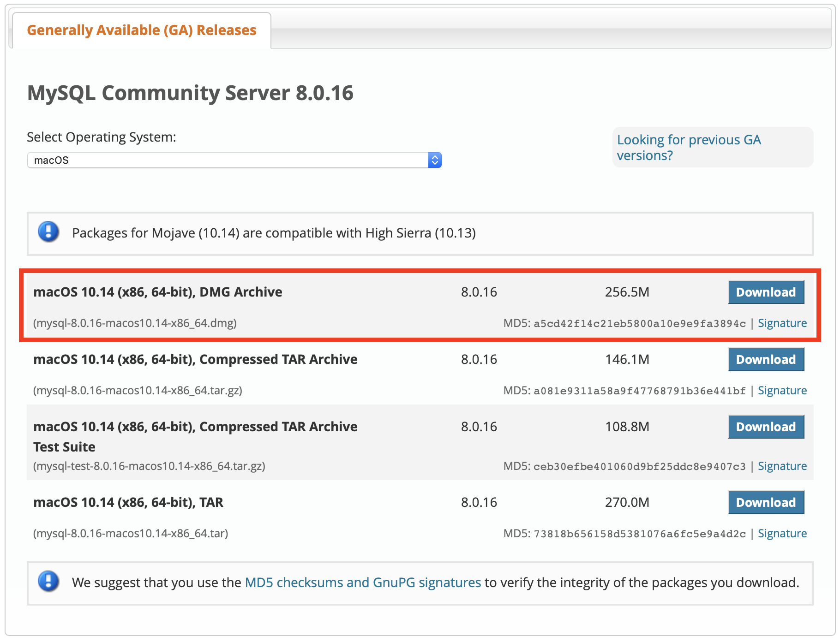Open the Signature link for mysql-8.0.16-macos10.14-x86_64.tar.gz
Screen dimensions: 840x642
click(782, 390)
